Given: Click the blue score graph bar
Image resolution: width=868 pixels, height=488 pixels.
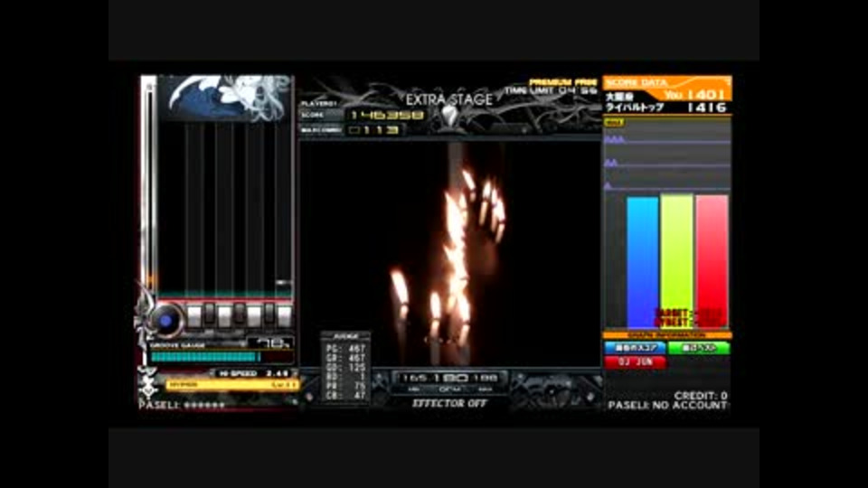Looking at the screenshot, I should (x=642, y=263).
